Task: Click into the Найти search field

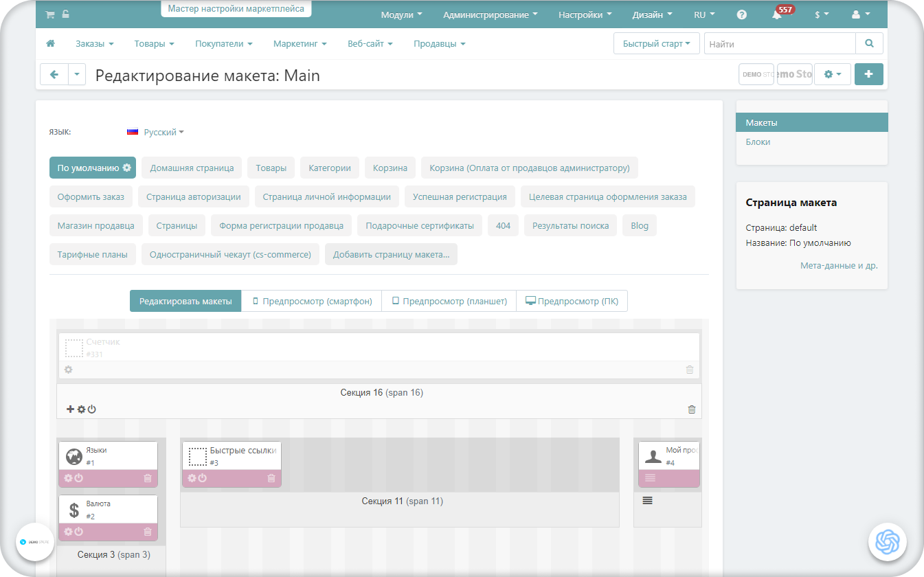Action: point(779,43)
